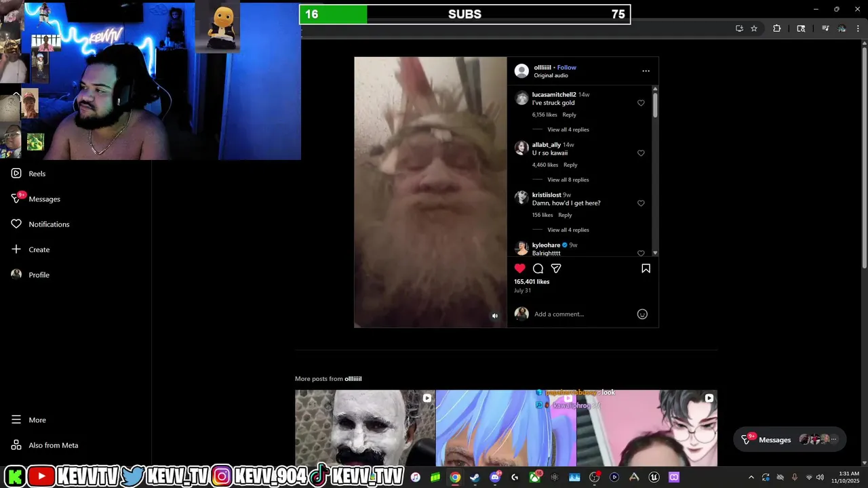Open lucasmitchell2's profile avatar
868x488 pixels.
(x=521, y=98)
